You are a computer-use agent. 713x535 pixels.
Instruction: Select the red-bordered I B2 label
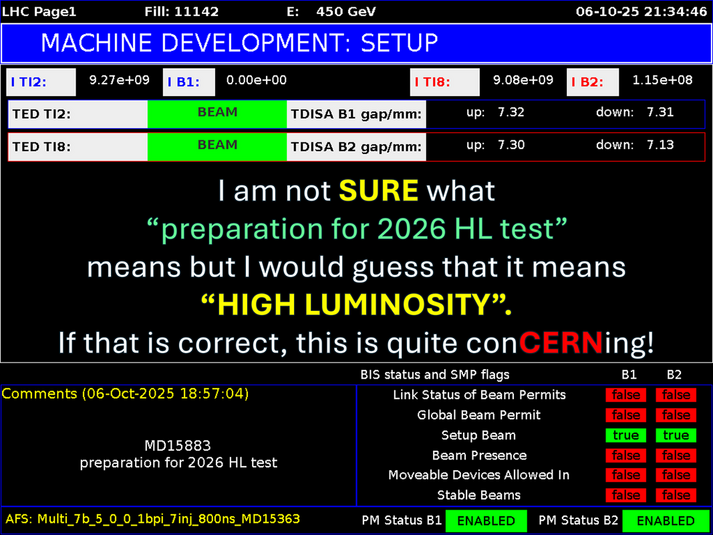pos(594,82)
